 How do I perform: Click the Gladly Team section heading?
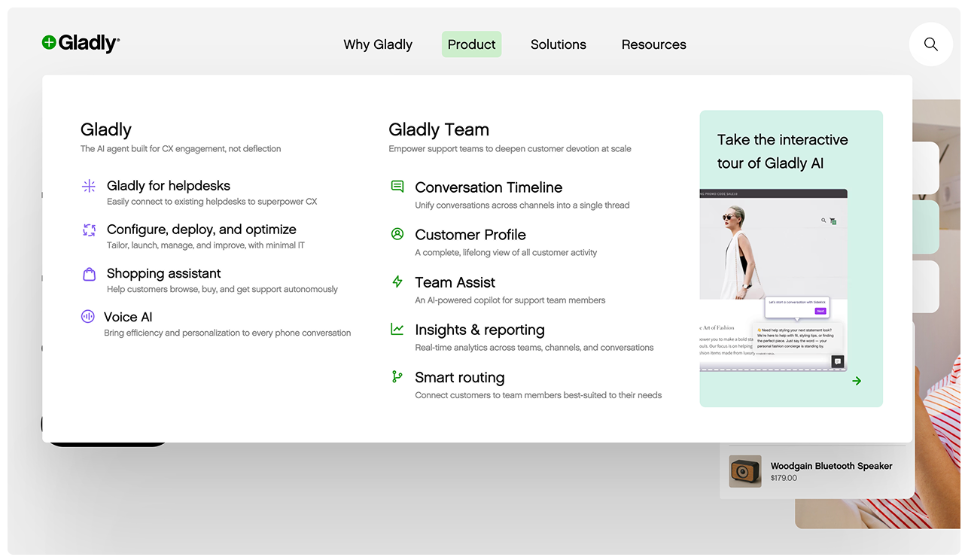click(x=439, y=129)
